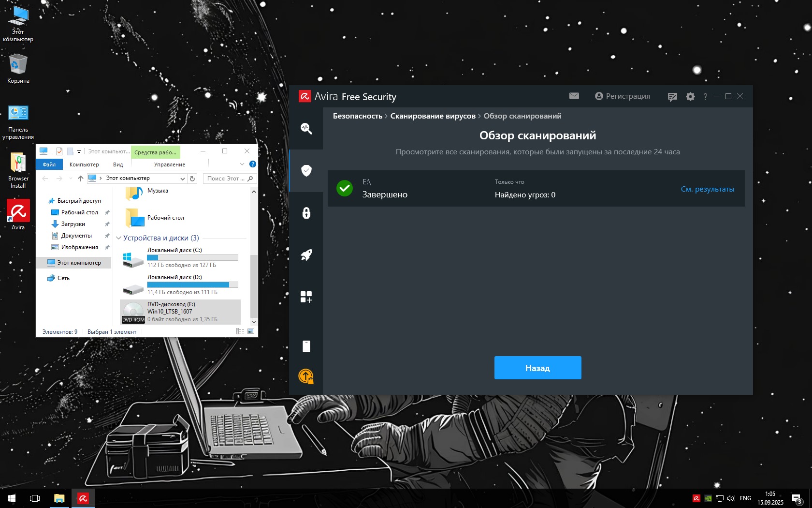Select Локальный диск (D:) drive

(x=180, y=285)
